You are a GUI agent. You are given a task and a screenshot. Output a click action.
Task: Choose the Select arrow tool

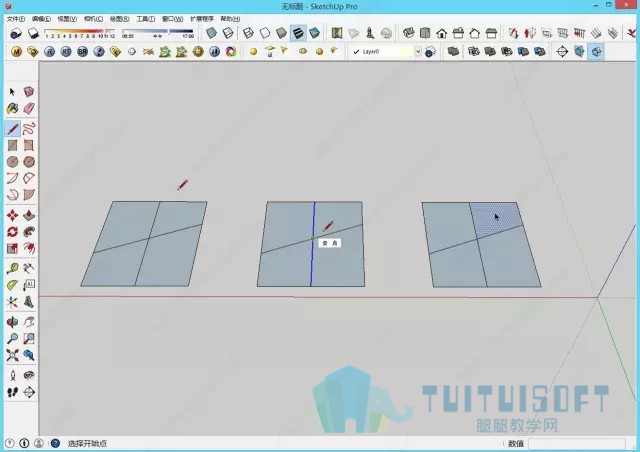[12, 92]
